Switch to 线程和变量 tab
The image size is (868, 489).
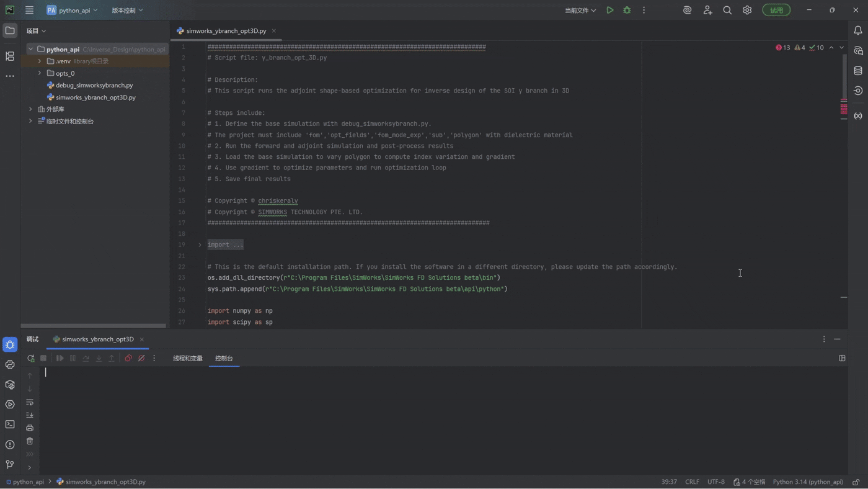tap(187, 358)
